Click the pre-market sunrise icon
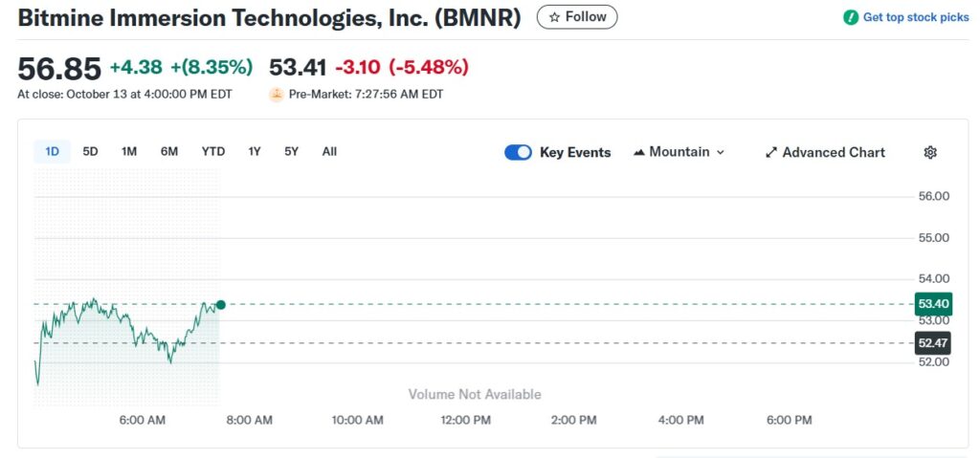 (277, 95)
